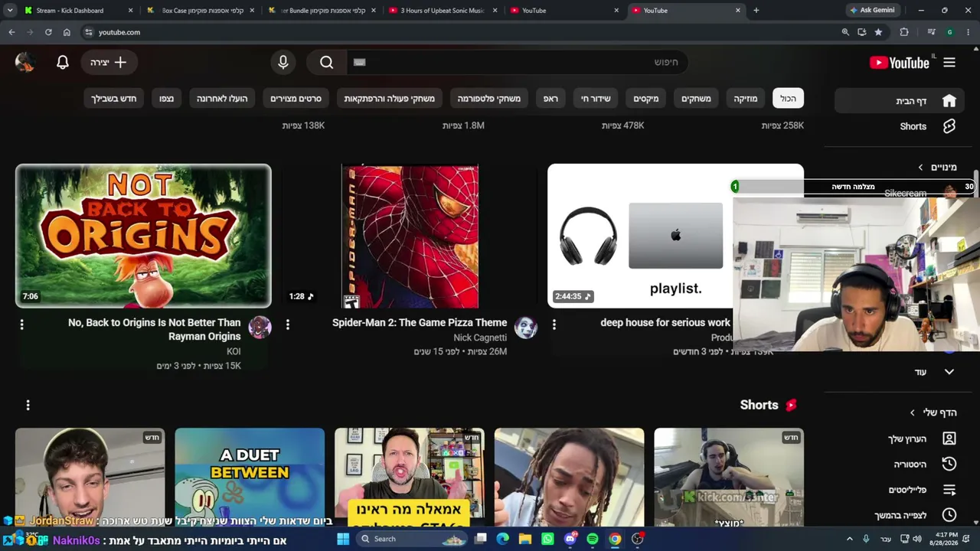Click the magnifier search button
980x551 pixels.
coord(327,63)
